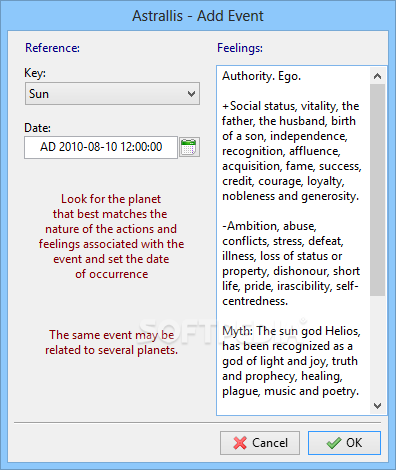This screenshot has height=470, width=396.
Task: Confirm the event with OK
Action: [x=344, y=443]
